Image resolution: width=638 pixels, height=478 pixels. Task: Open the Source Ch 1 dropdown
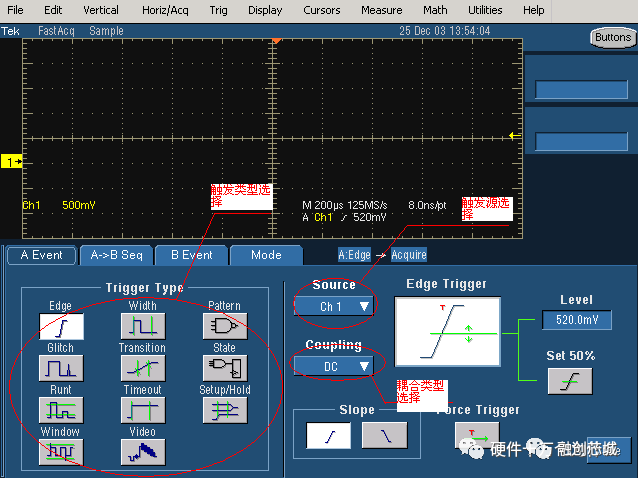click(334, 306)
